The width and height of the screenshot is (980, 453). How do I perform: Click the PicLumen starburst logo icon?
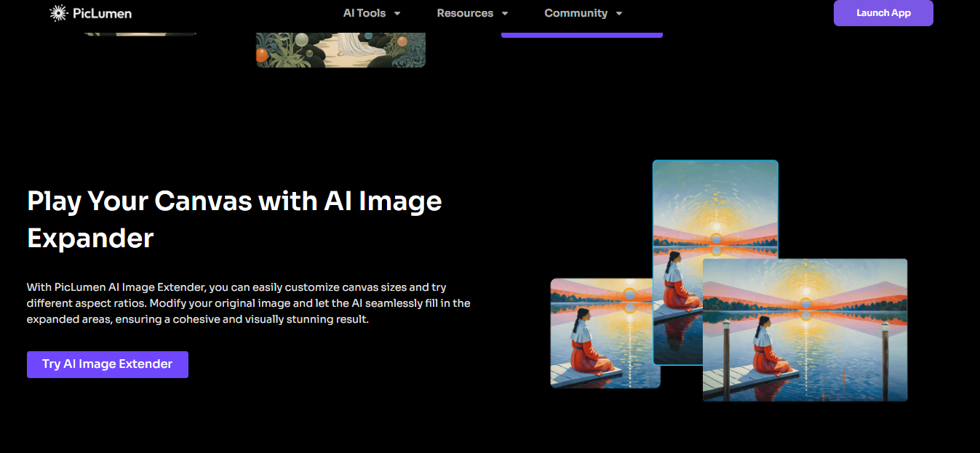(x=58, y=13)
